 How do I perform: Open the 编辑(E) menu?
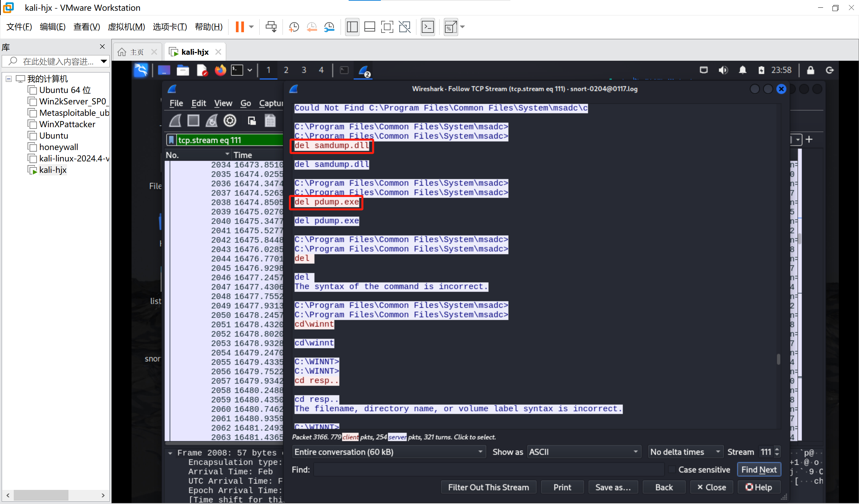52,27
